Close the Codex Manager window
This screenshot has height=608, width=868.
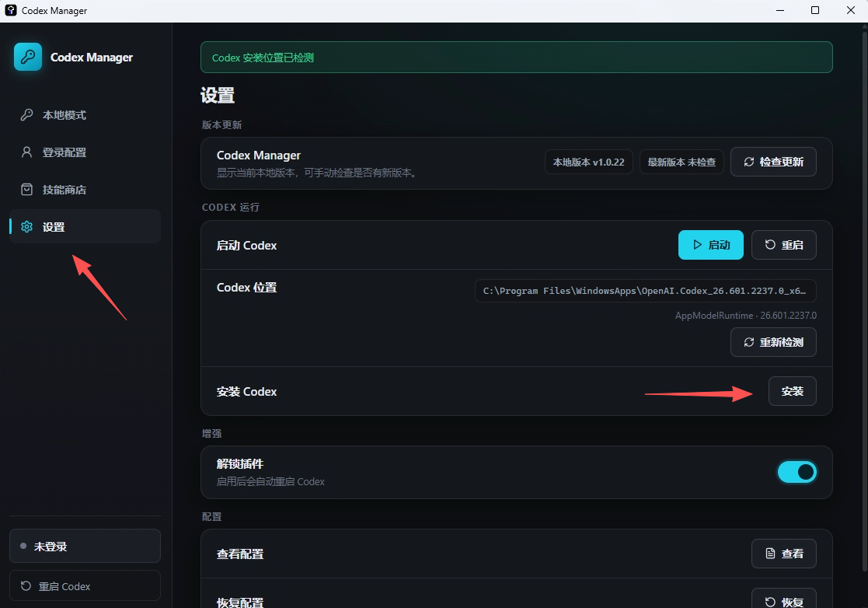[850, 11]
